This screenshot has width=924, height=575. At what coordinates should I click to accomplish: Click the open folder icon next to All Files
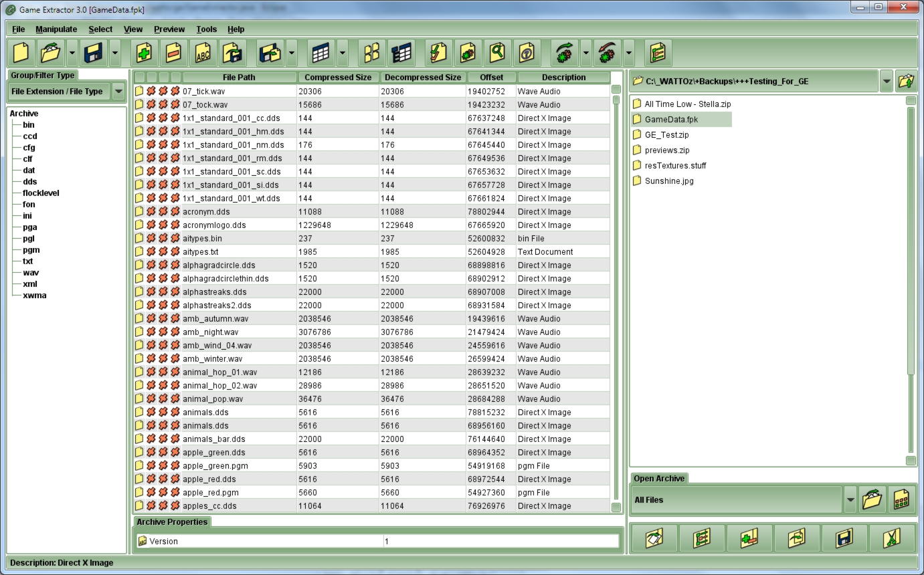click(872, 499)
